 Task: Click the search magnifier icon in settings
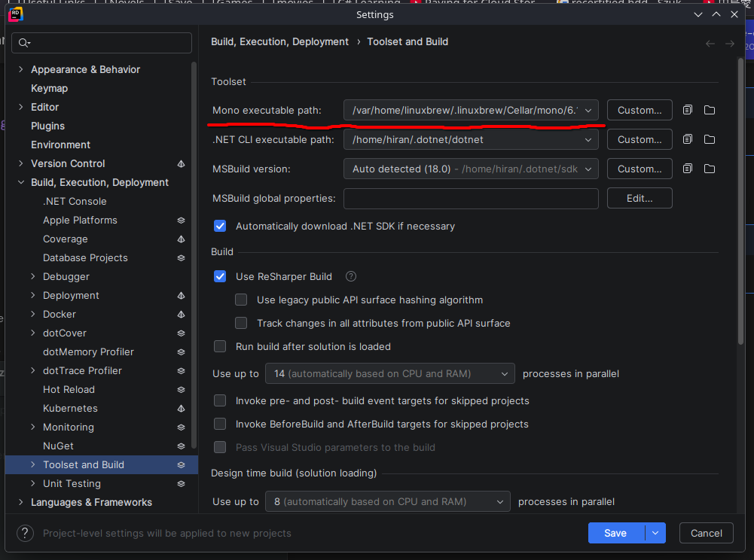click(x=23, y=43)
